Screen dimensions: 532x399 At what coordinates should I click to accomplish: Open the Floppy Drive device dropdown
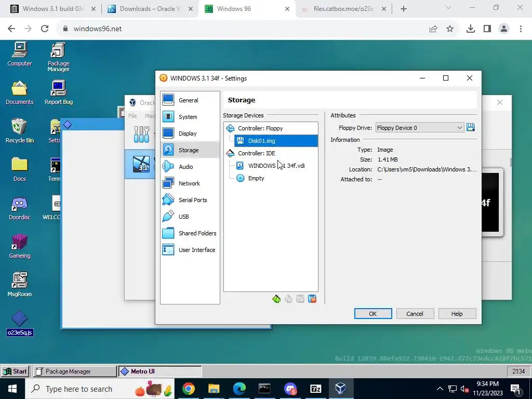pos(420,128)
